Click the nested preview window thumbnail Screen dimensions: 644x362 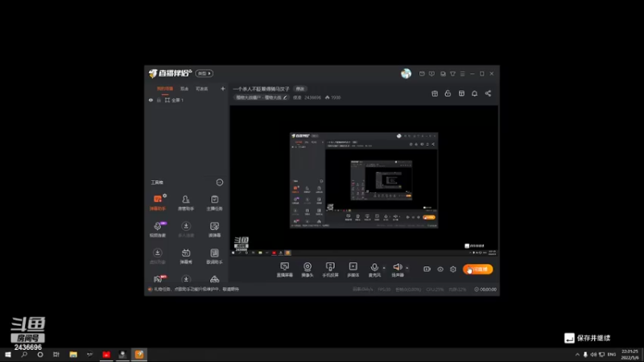click(364, 180)
